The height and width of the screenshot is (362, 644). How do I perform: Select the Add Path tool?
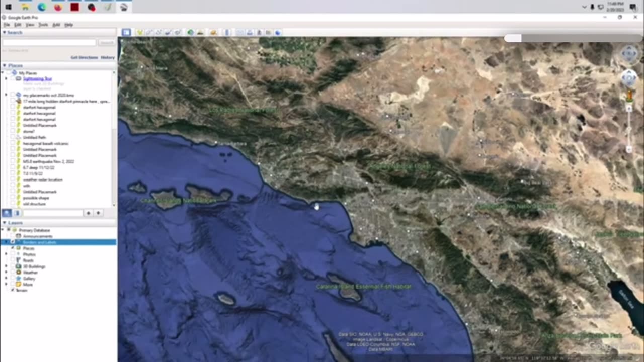pos(158,32)
